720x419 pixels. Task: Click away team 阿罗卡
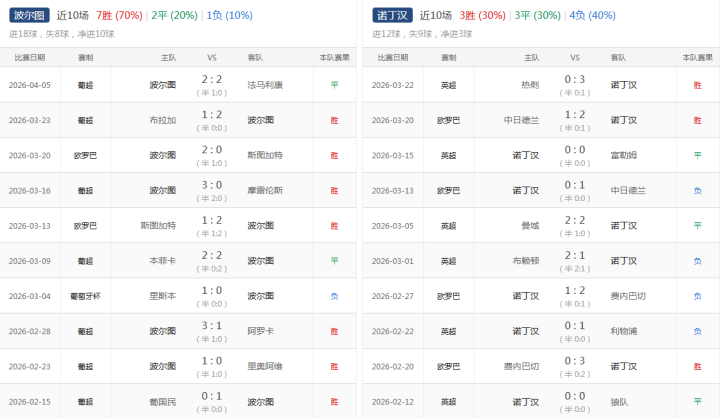tap(260, 331)
